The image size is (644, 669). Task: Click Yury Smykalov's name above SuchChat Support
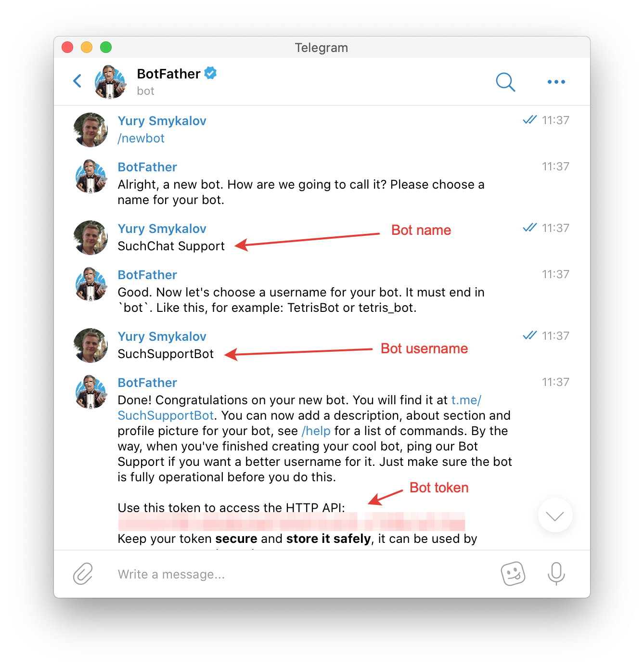(x=162, y=229)
